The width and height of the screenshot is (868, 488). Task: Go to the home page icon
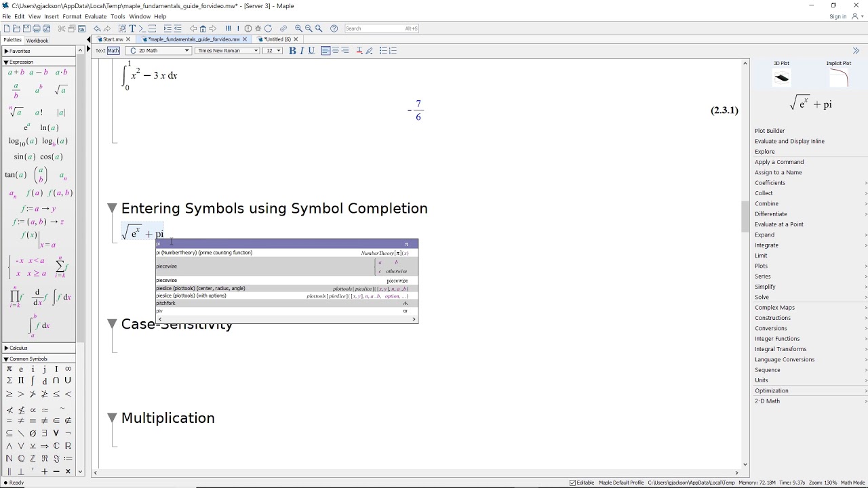(203, 28)
